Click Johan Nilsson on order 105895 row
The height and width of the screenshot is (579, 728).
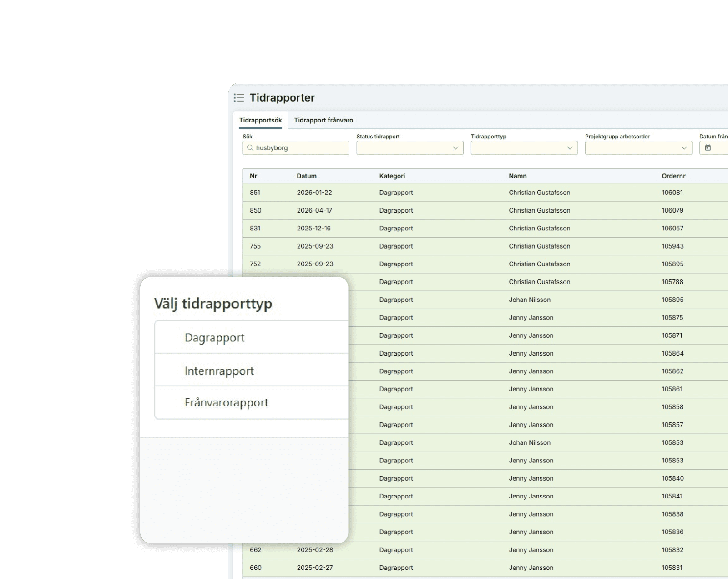530,300
